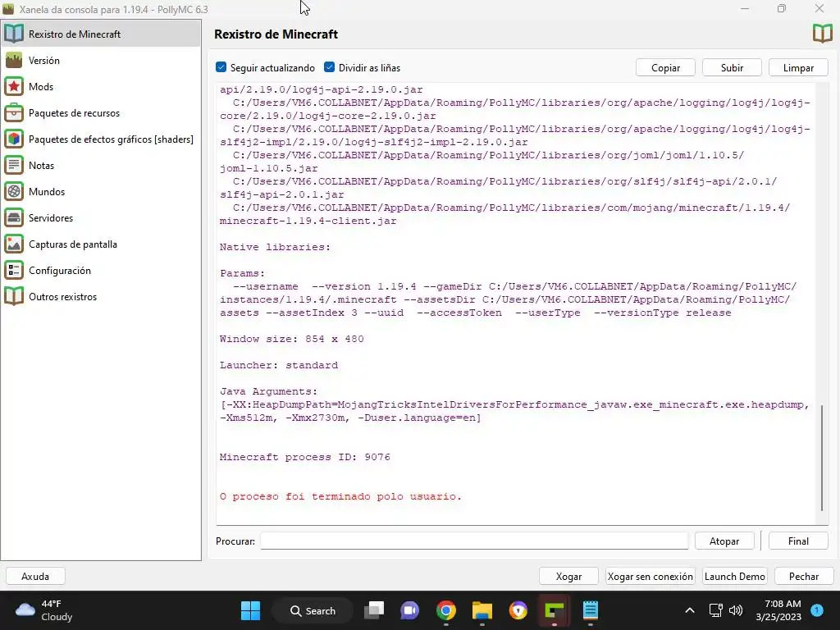
Task: Click Xogar sen conexión button
Action: tap(650, 577)
